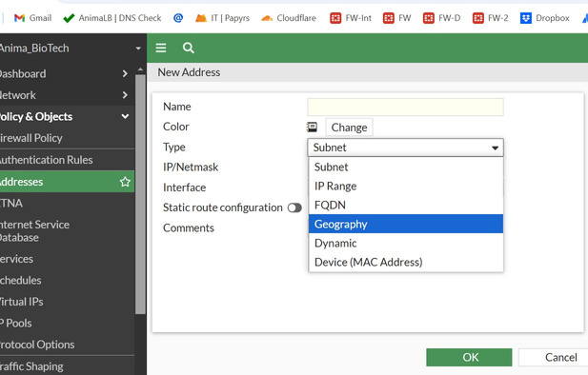Click the star icon on Addresses

pyautogui.click(x=125, y=182)
